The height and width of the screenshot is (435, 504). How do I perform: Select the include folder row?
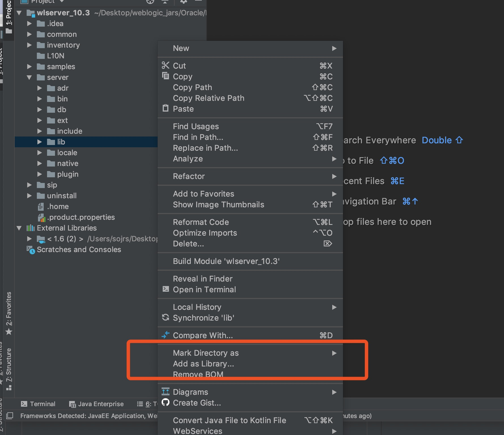coord(86,131)
